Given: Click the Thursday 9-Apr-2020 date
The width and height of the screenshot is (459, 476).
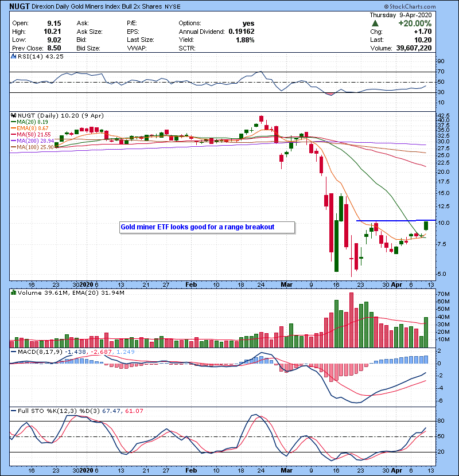Looking at the screenshot, I should click(x=400, y=15).
